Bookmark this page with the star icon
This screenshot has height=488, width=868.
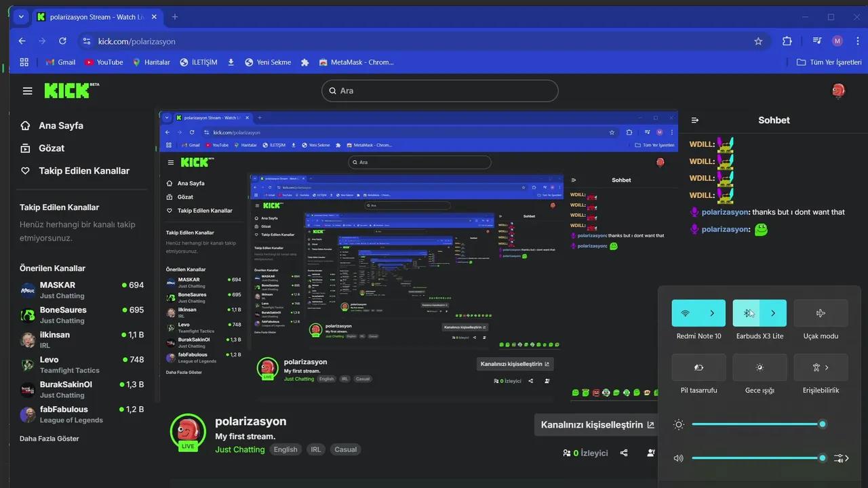tap(758, 41)
